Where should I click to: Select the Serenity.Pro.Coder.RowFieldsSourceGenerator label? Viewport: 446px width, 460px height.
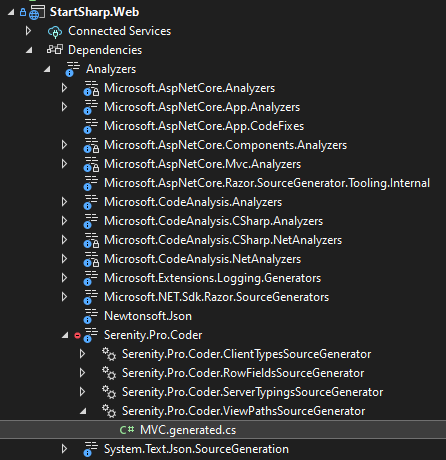(243, 373)
